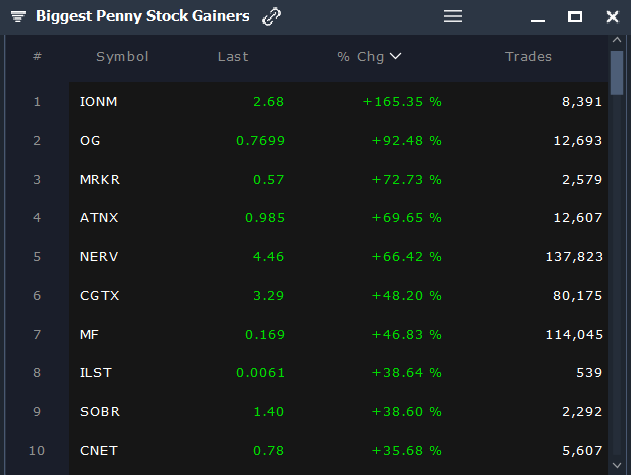Click the MF trades value 114,045

(x=574, y=335)
